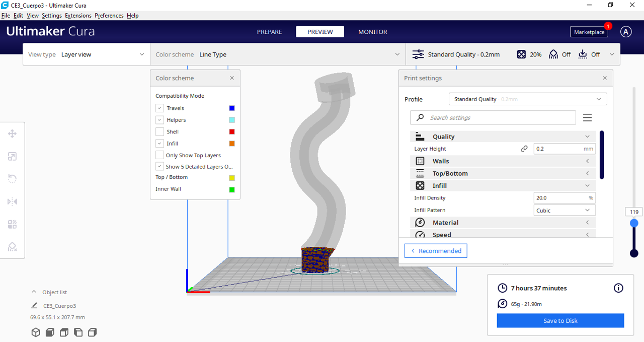Image resolution: width=644 pixels, height=342 pixels.
Task: Collapse the Infill settings section
Action: (504, 185)
